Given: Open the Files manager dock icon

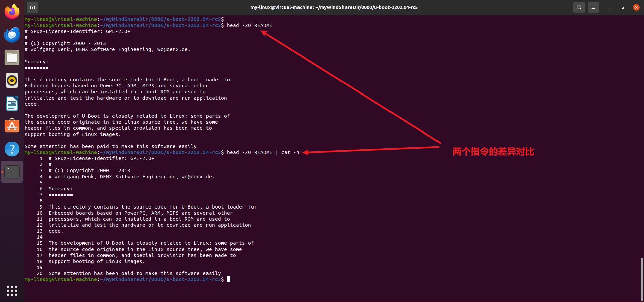Looking at the screenshot, I should (x=12, y=58).
